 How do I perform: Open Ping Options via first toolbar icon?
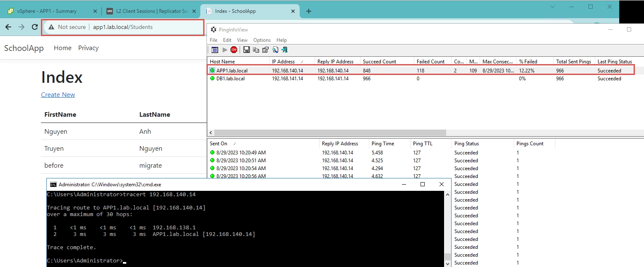pos(214,50)
